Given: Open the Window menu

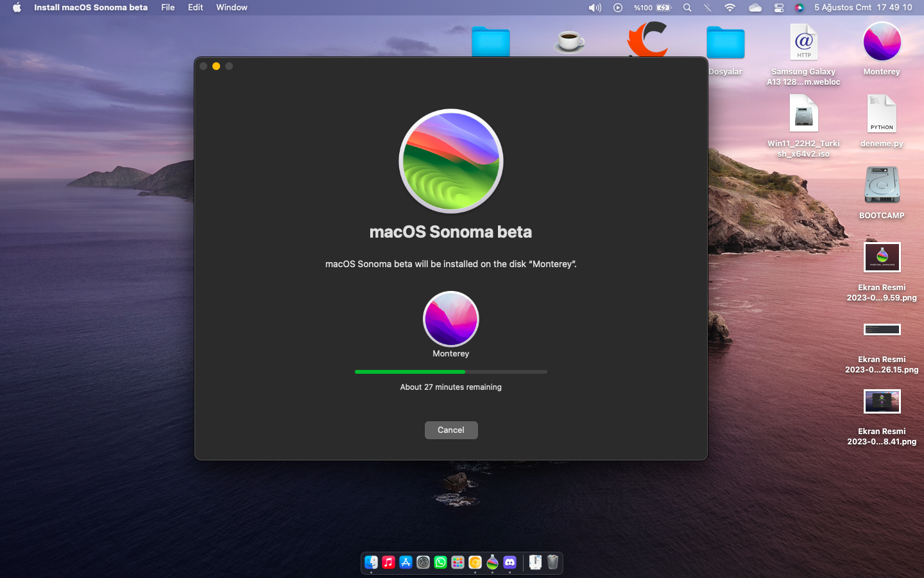Looking at the screenshot, I should [232, 8].
